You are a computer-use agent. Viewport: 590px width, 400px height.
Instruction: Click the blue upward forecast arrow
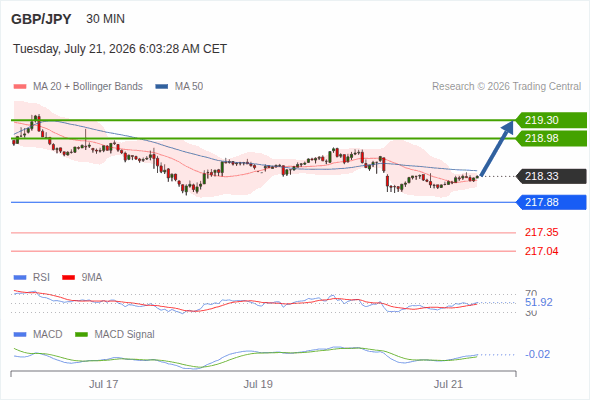[x=497, y=148]
